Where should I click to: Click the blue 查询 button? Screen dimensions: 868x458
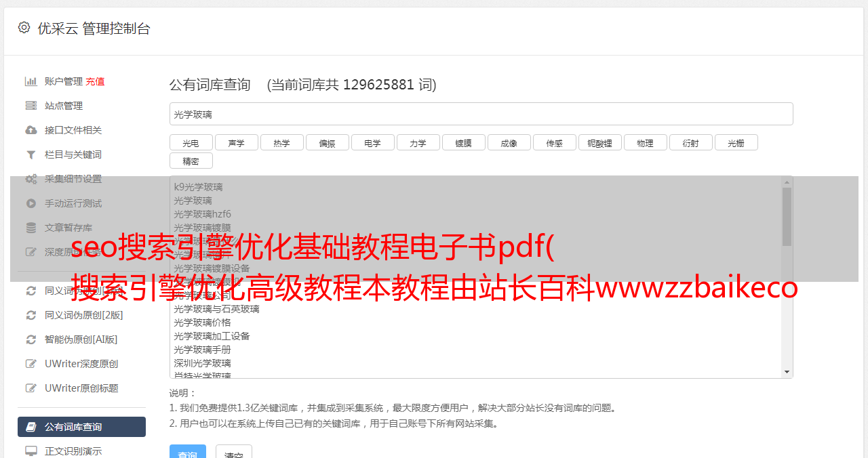[x=188, y=451]
